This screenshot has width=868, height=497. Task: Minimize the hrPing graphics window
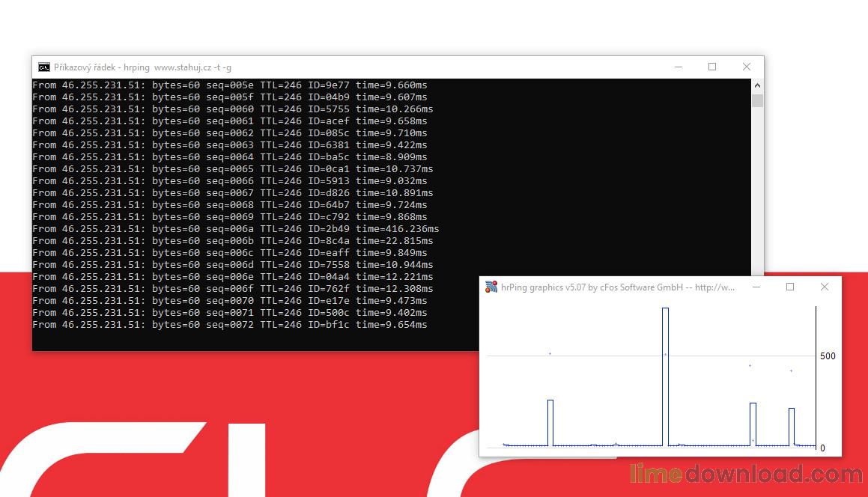click(756, 287)
